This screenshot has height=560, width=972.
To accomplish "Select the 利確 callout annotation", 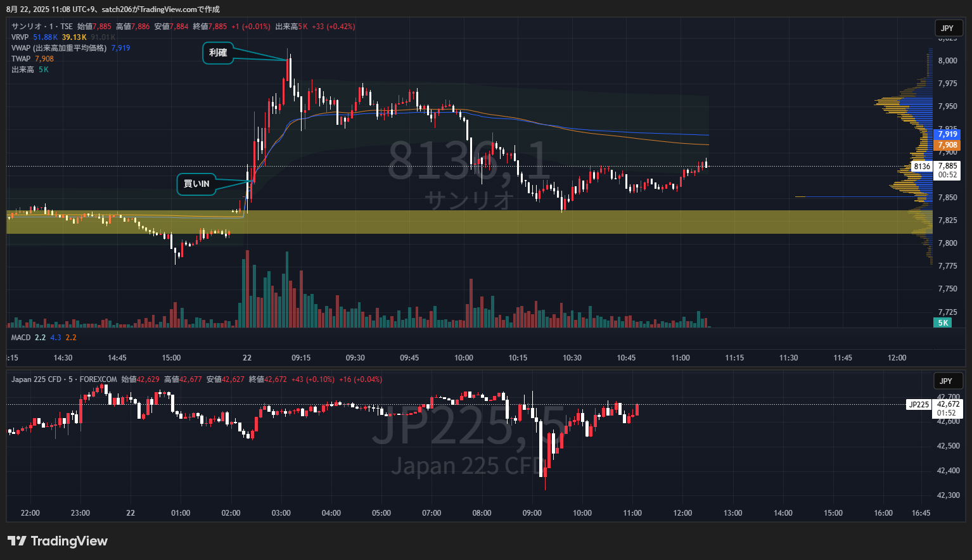I will (218, 53).
